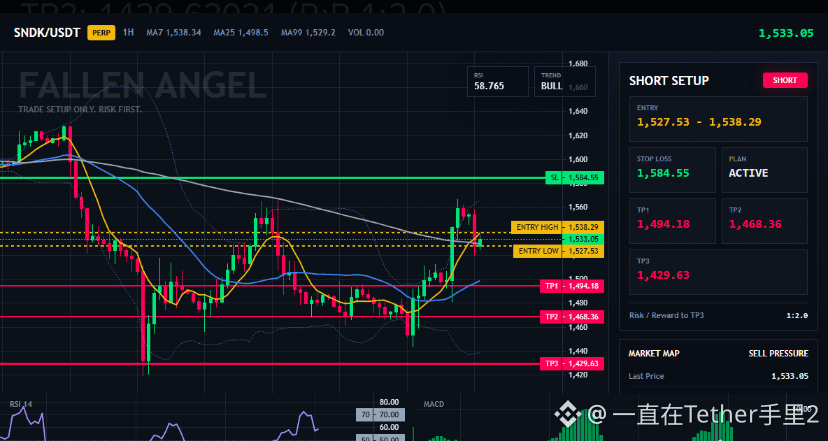Screen dimensions: 828x441
Task: Click the STOP LOSS 1,584.55 card
Action: [672, 170]
